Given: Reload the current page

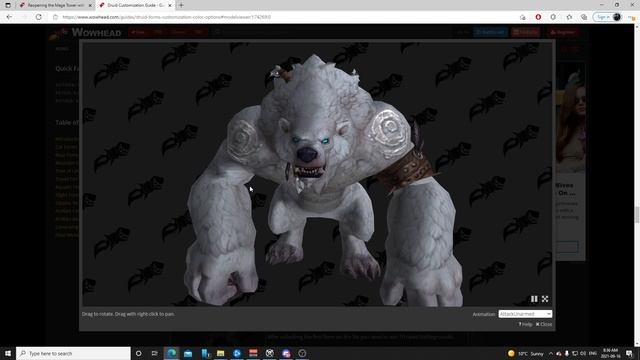Looking at the screenshot, I should click(x=38, y=17).
